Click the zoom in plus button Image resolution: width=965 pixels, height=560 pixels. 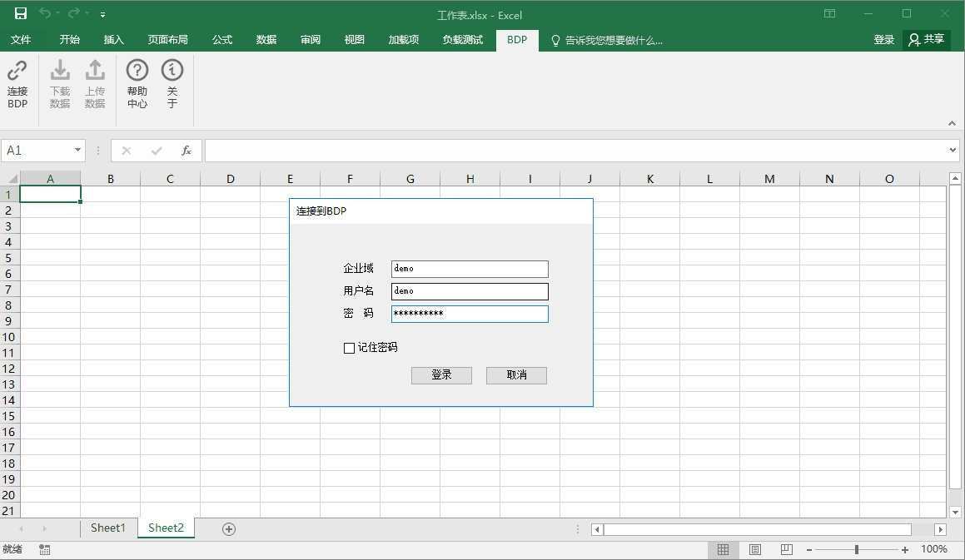[x=905, y=549]
